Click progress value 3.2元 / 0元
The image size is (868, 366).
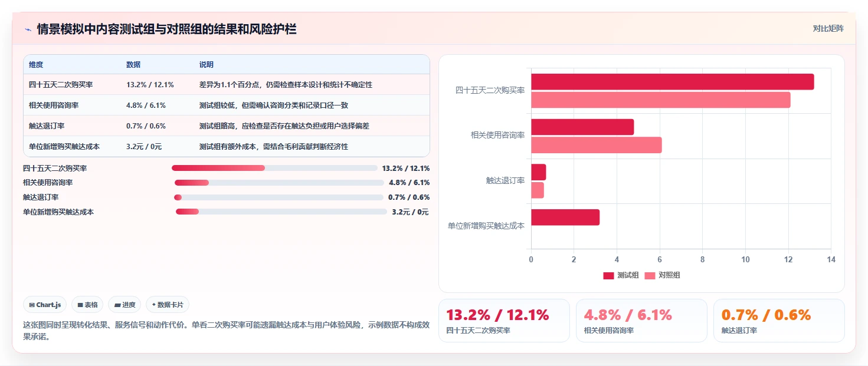tap(411, 212)
